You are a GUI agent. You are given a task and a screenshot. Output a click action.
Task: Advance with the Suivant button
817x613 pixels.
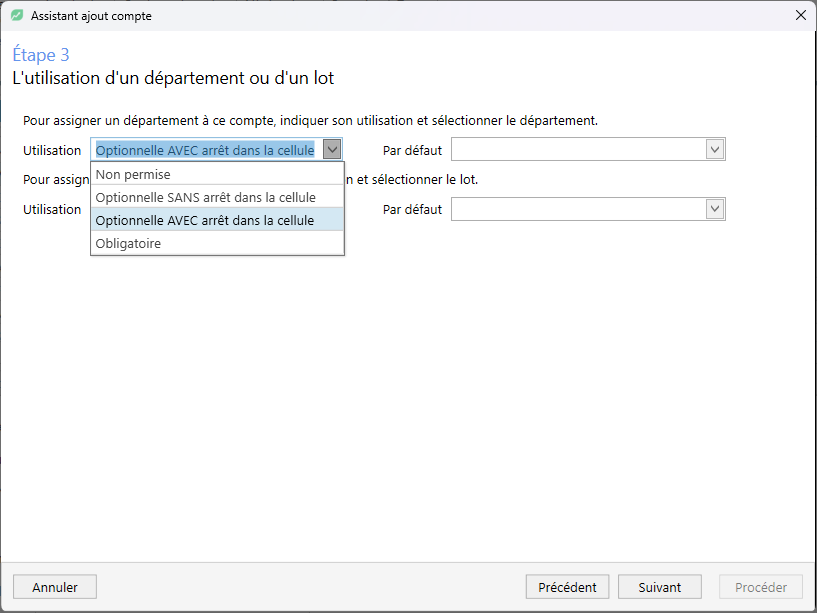tap(659, 587)
